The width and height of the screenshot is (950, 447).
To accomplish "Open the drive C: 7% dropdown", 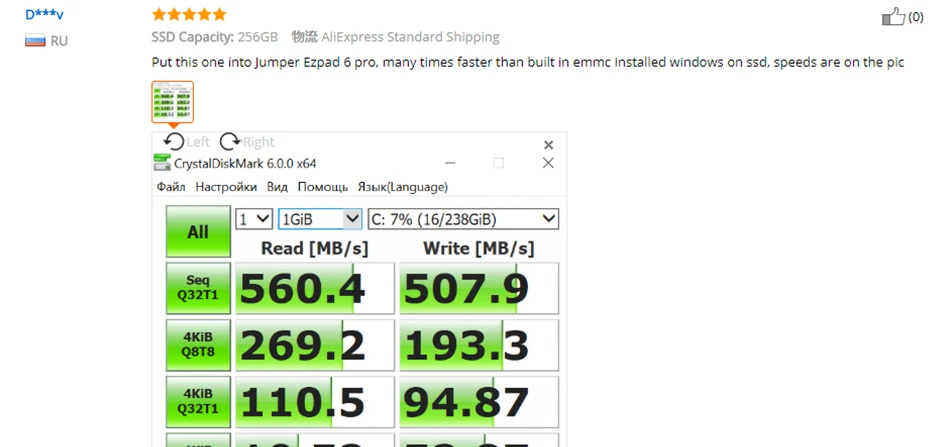I will [x=463, y=219].
